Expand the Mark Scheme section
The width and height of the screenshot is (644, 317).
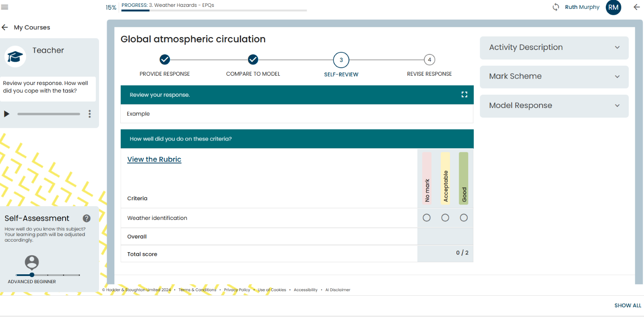(554, 77)
